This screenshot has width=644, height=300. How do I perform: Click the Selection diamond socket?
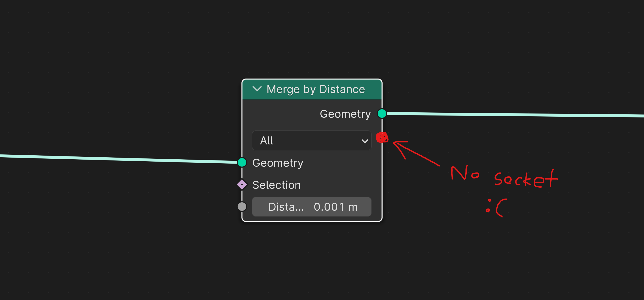click(242, 185)
